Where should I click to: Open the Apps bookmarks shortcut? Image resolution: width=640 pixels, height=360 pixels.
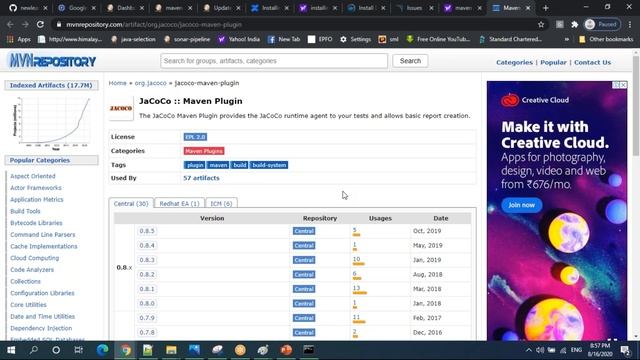[x=19, y=39]
